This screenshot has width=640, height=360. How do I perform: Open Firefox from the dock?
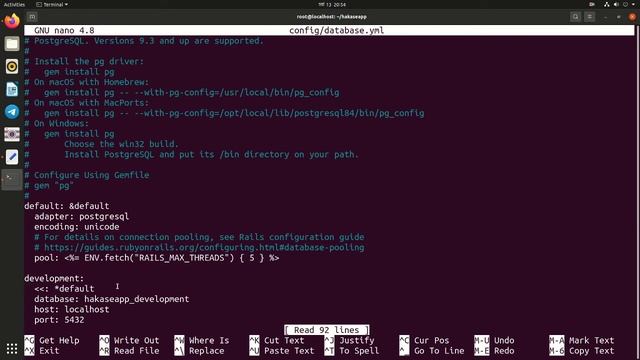click(12, 21)
